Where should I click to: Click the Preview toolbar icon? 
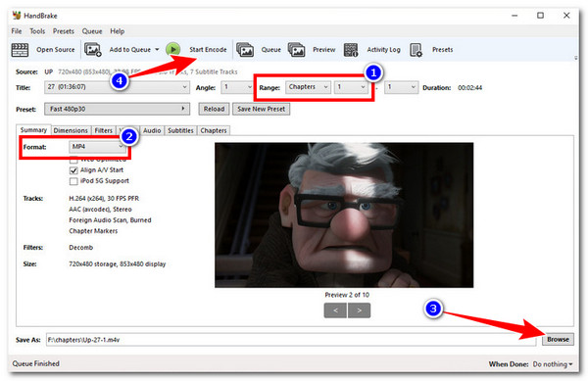pyautogui.click(x=296, y=49)
